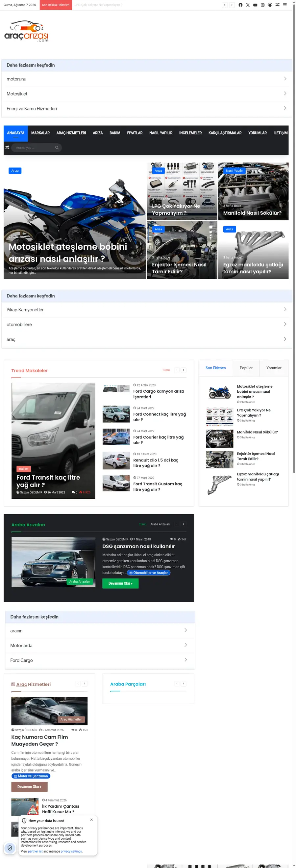This screenshot has height=868, width=296.
Task: Switch to the Yorumlar tab
Action: pyautogui.click(x=274, y=368)
